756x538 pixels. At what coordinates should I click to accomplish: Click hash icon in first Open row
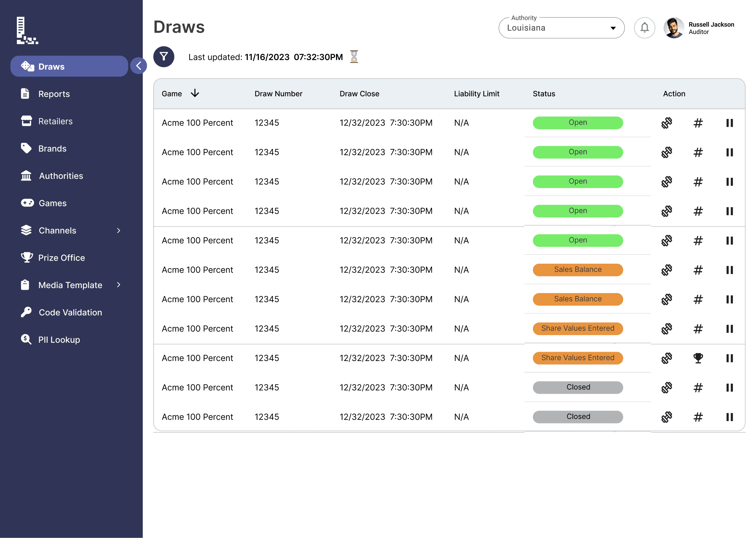coord(698,123)
